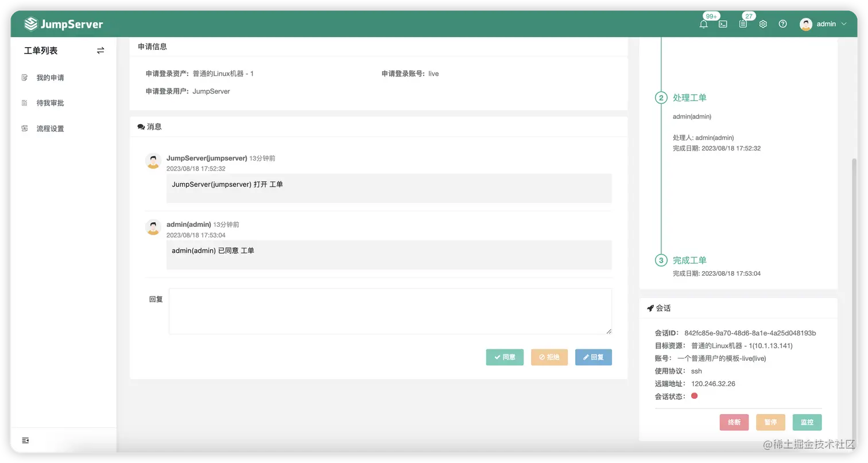Switch view with the swap arrows icon

pos(100,51)
